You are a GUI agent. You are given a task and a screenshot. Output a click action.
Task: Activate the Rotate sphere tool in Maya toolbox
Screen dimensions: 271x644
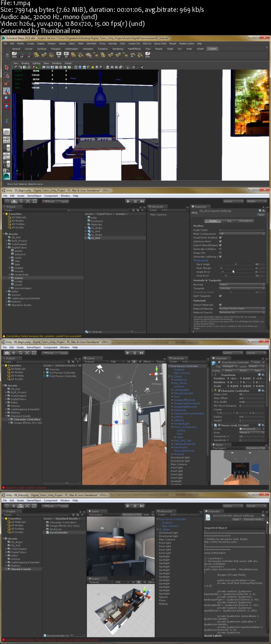tap(7, 98)
